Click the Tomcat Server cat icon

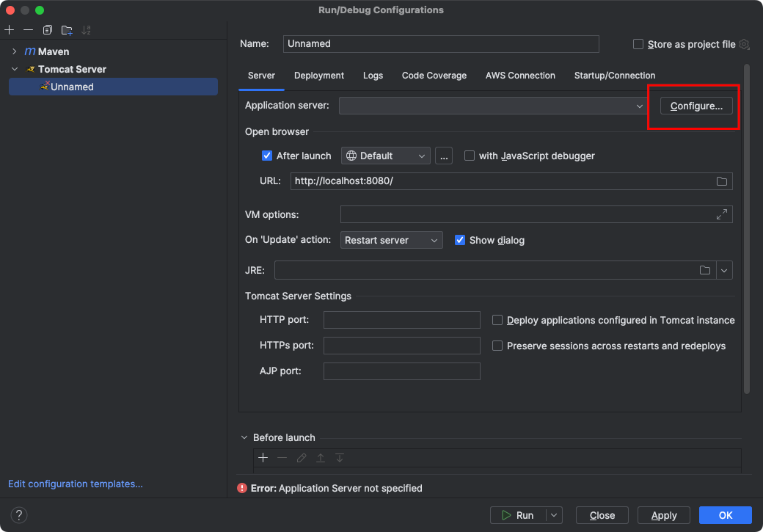(x=31, y=69)
